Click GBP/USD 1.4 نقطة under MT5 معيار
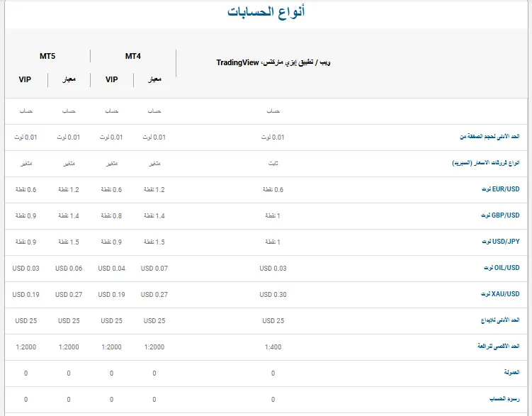Screen dimensions: 532x416 point(69,216)
